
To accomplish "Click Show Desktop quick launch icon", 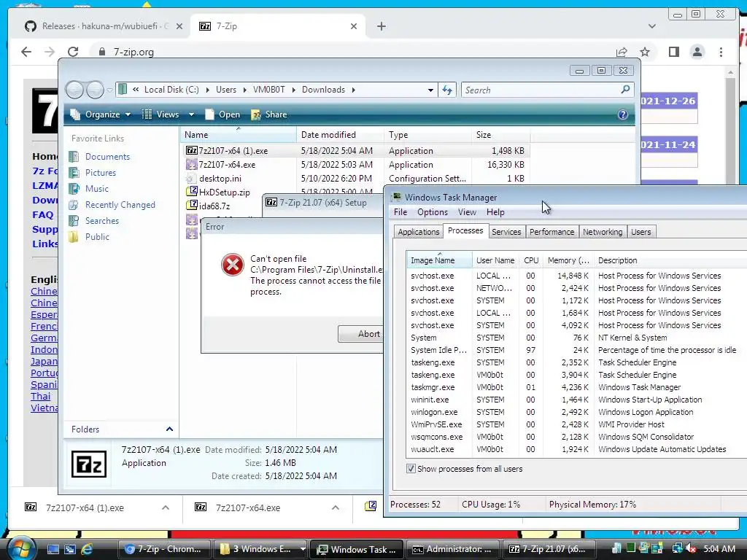I will tap(53, 549).
